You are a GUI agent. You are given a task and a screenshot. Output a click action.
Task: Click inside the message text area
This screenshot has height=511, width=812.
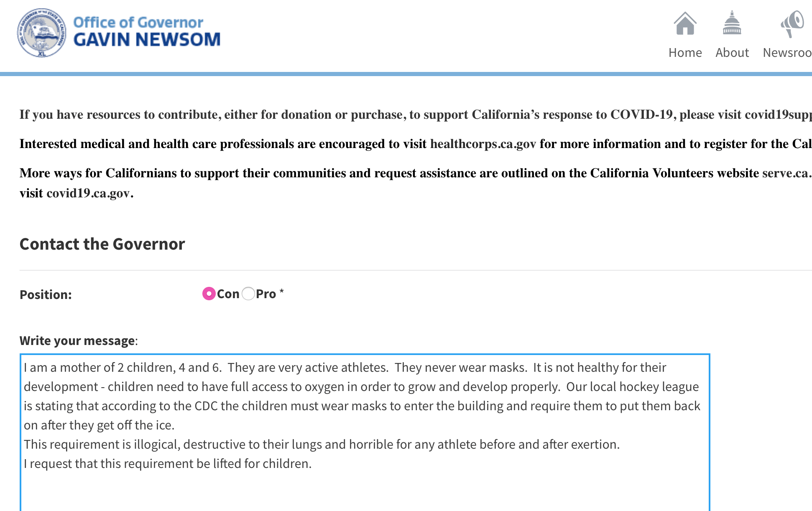(365, 485)
